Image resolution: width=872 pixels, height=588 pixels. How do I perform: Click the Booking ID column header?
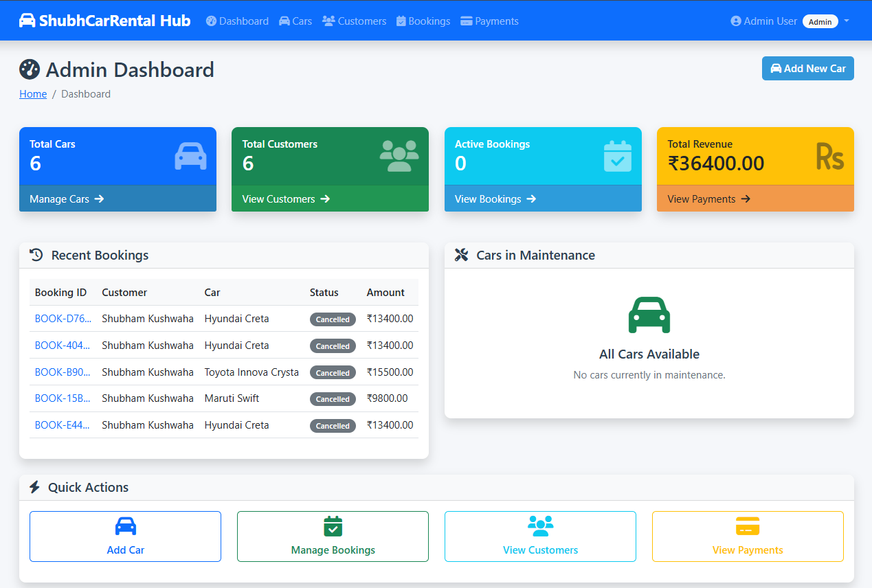coord(61,293)
